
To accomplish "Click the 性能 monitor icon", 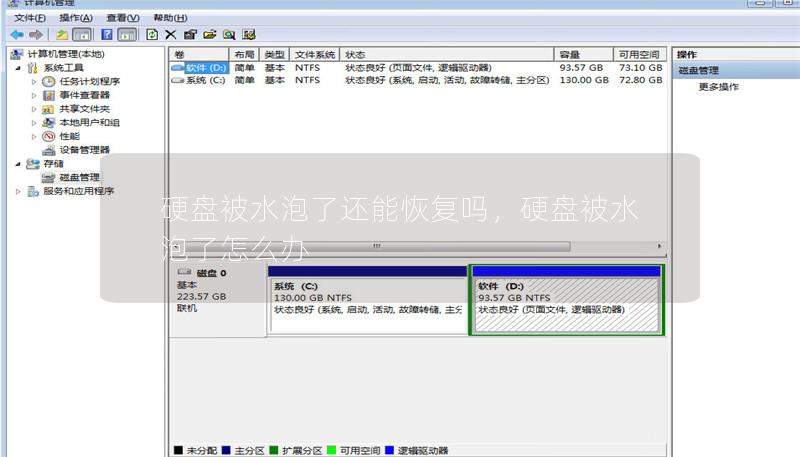I will click(48, 136).
